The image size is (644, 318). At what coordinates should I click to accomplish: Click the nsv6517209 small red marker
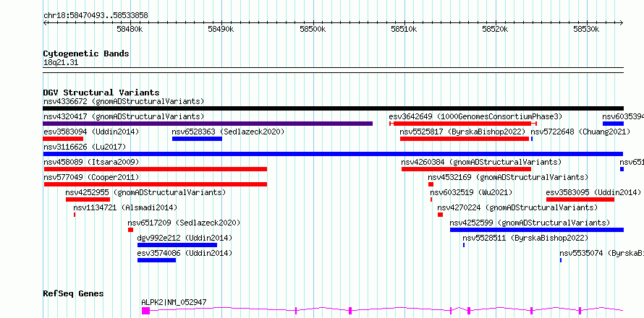coord(130,230)
